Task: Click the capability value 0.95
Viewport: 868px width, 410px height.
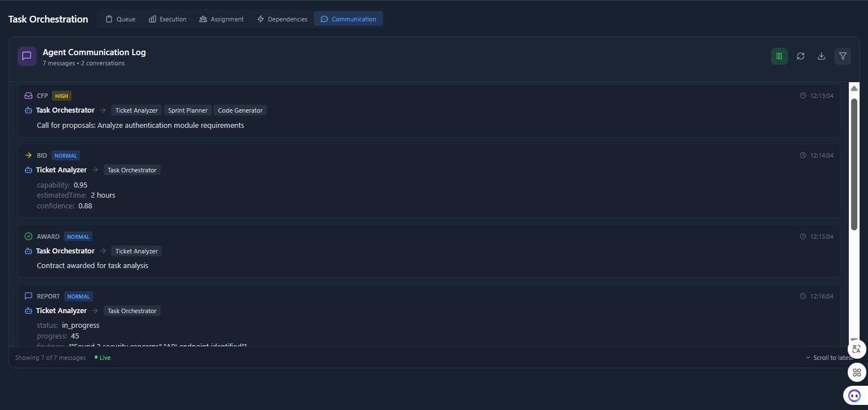Action: point(81,185)
